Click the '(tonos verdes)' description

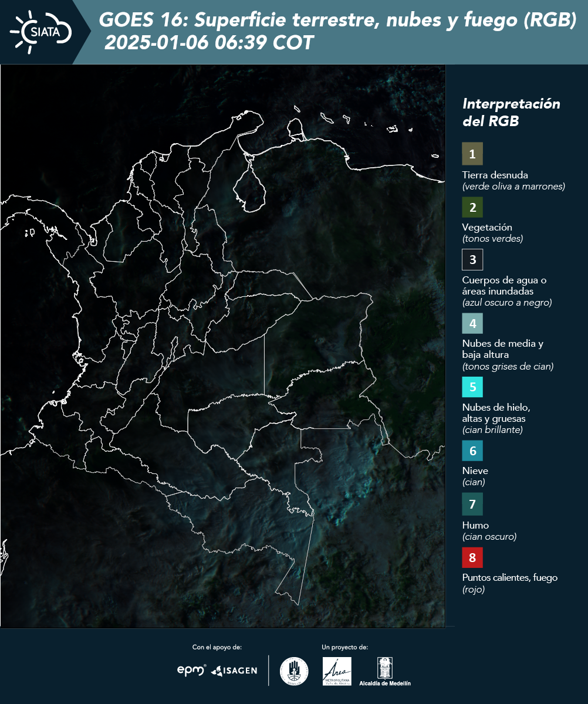click(x=492, y=239)
